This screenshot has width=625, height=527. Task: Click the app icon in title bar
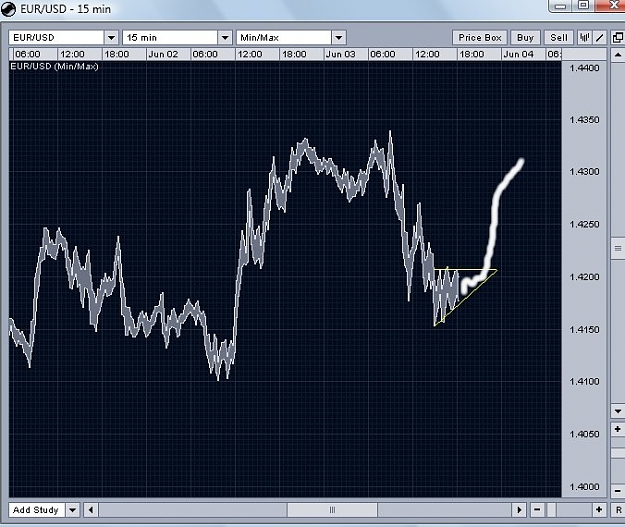(8, 9)
